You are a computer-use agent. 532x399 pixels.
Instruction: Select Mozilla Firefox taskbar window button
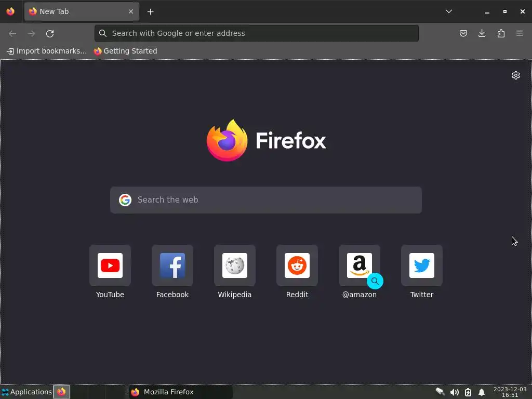181,392
